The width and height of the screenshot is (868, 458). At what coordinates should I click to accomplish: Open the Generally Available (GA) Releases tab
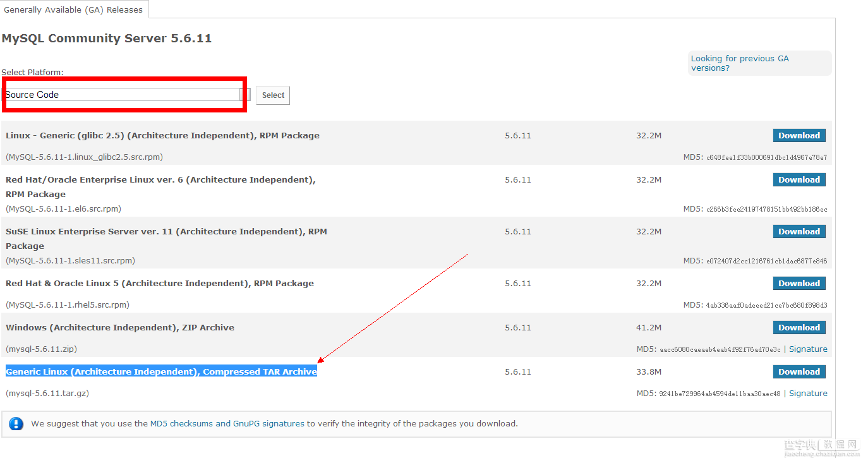[73, 9]
